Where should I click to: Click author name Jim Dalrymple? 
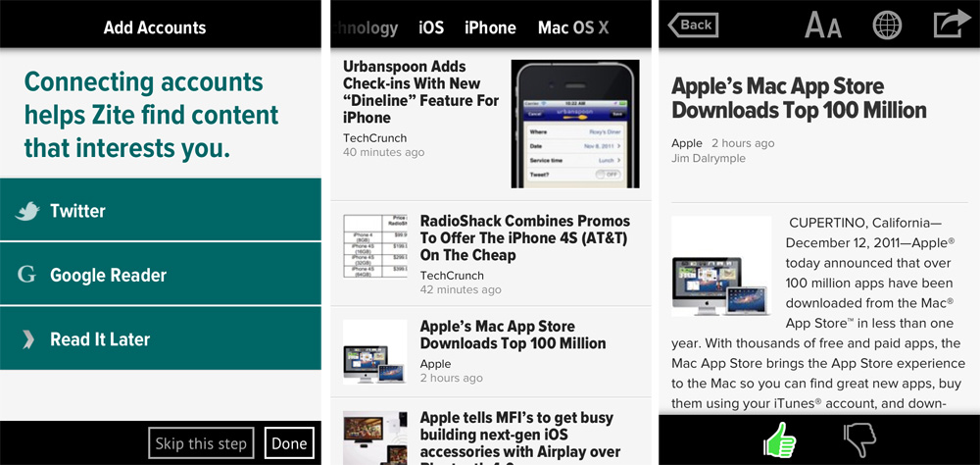point(709,158)
